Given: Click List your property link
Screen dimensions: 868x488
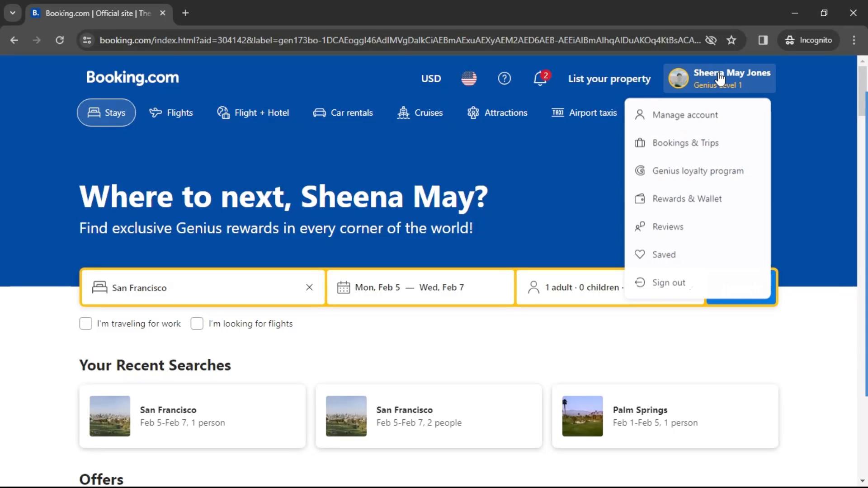Looking at the screenshot, I should (609, 79).
